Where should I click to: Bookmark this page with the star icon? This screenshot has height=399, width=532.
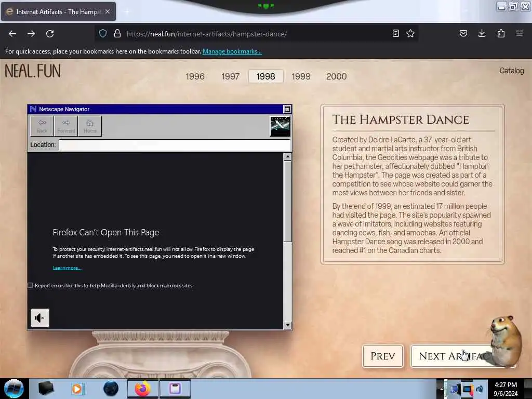click(x=410, y=33)
